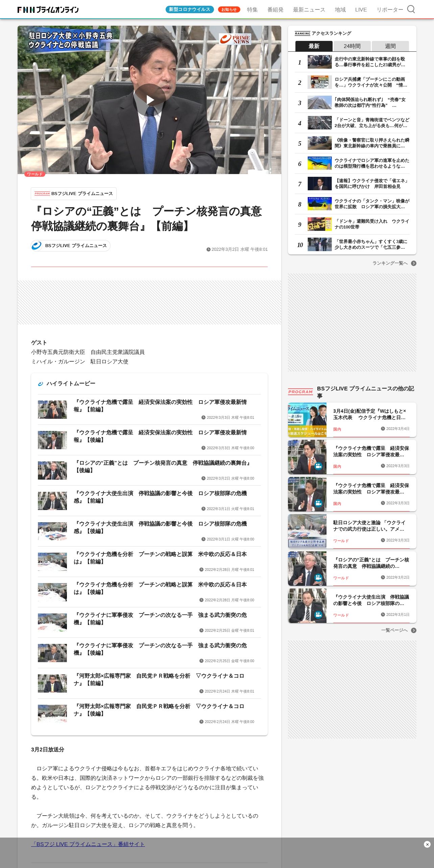Open LIVE in the top navigation
Screen dimensions: 434x868
tap(361, 9)
